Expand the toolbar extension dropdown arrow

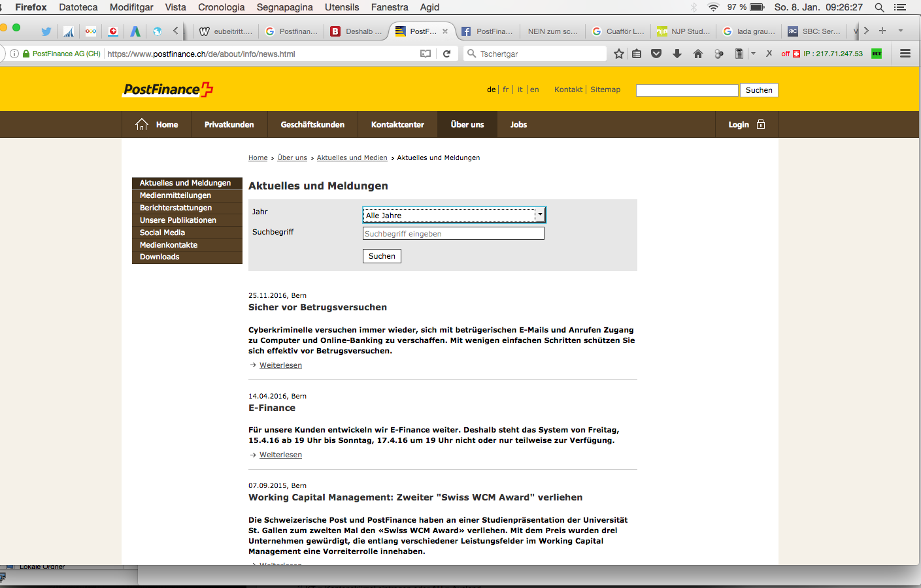[x=753, y=54]
